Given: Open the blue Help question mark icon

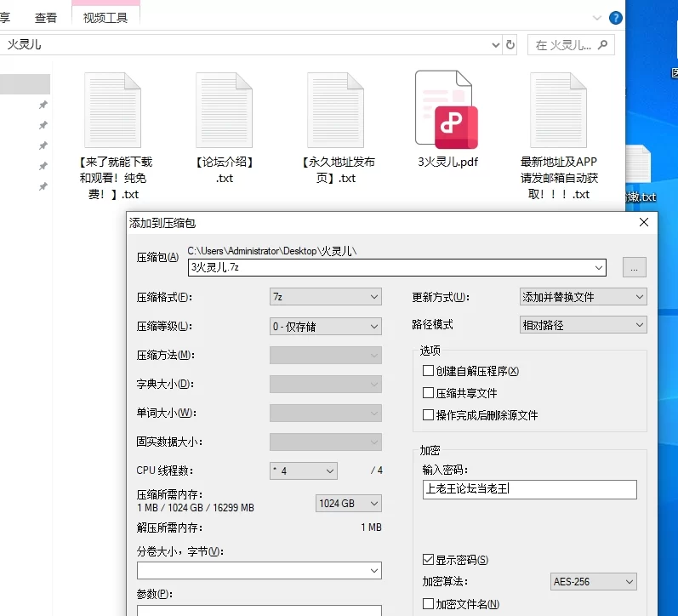Looking at the screenshot, I should [x=615, y=18].
